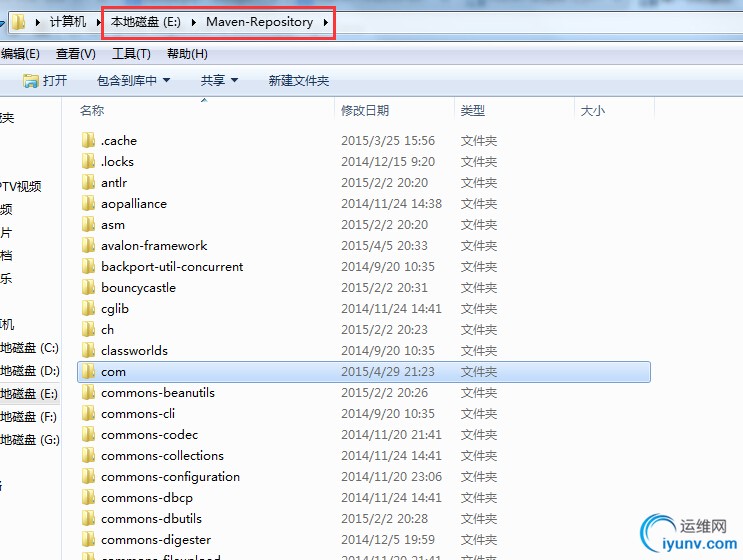This screenshot has height=560, width=743.
Task: Click the .cache folder icon
Action: (88, 140)
